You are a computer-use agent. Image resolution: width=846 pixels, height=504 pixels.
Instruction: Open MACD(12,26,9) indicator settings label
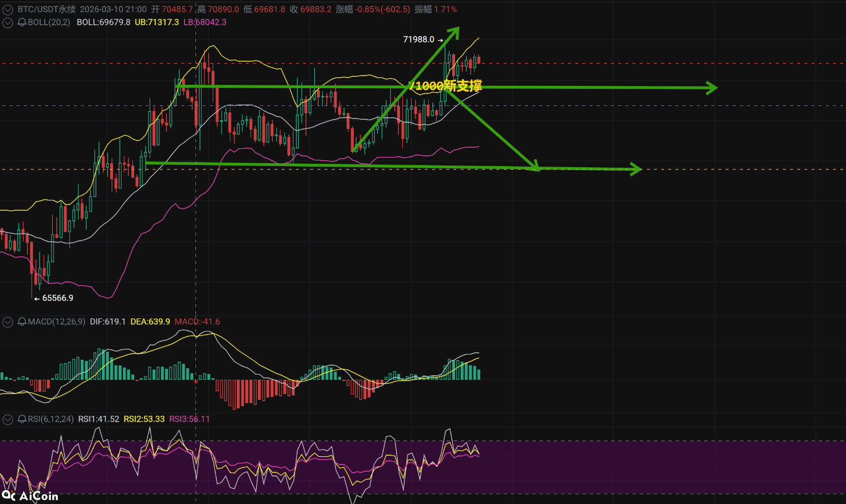pyautogui.click(x=56, y=322)
